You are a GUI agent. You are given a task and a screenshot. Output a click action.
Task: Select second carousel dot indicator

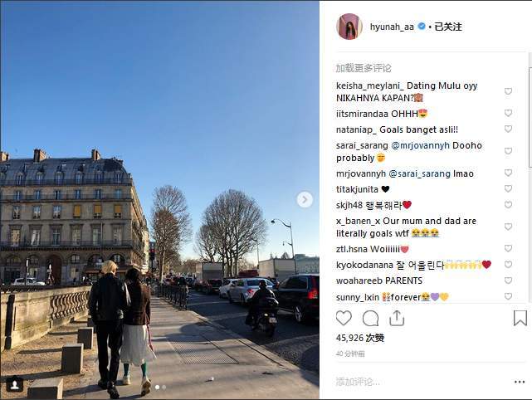[x=164, y=387]
